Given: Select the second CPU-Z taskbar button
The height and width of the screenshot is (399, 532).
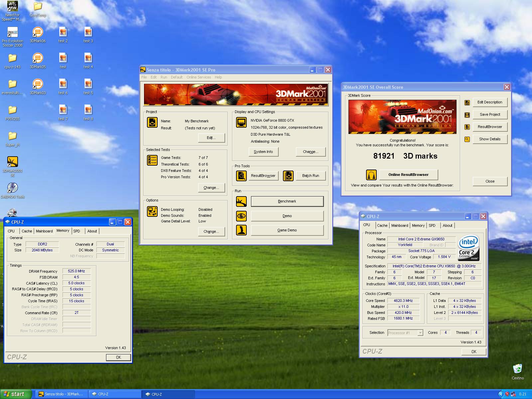Looking at the screenshot, I should pyautogui.click(x=168, y=394).
